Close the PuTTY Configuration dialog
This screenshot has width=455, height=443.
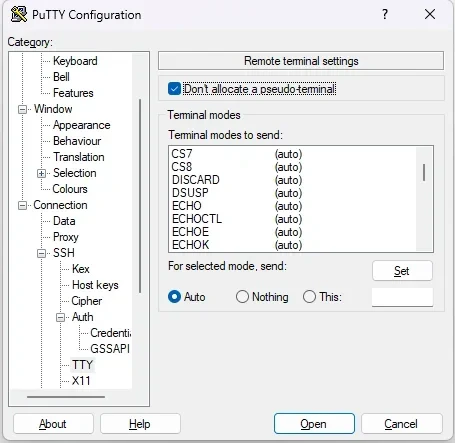430,14
